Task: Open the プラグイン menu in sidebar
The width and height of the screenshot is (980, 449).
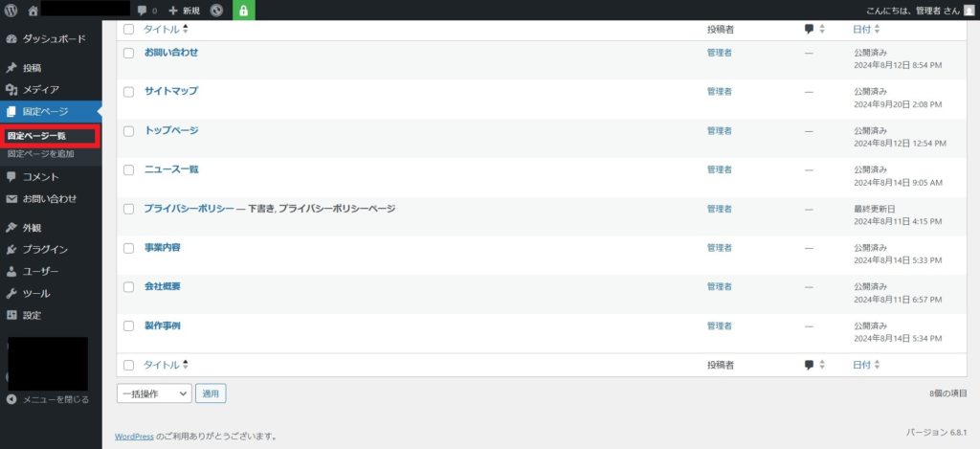Action: [x=45, y=249]
